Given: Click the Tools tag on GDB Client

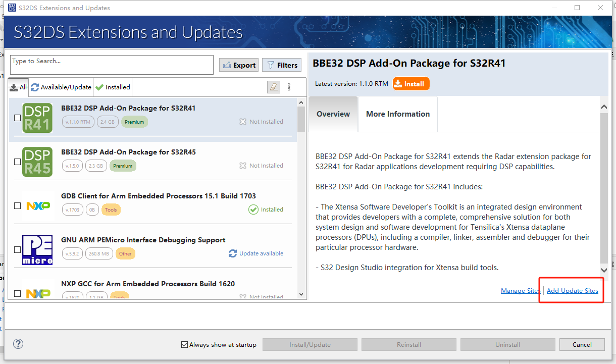Looking at the screenshot, I should point(111,210).
